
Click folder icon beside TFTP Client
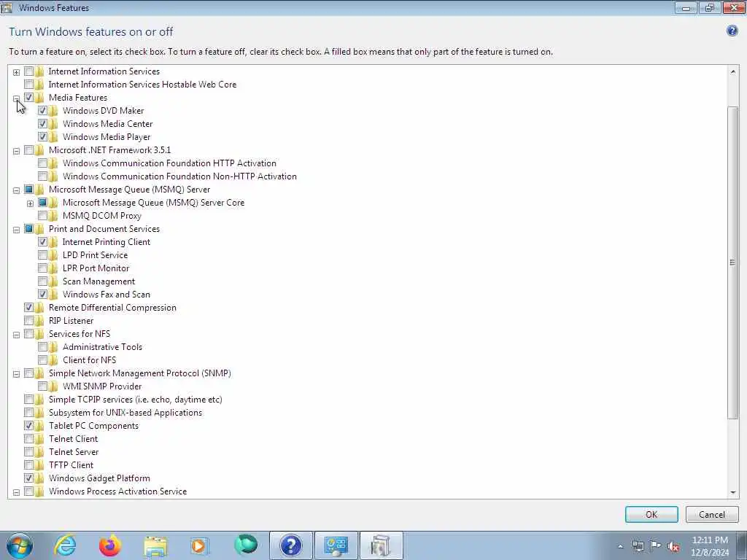coord(39,464)
